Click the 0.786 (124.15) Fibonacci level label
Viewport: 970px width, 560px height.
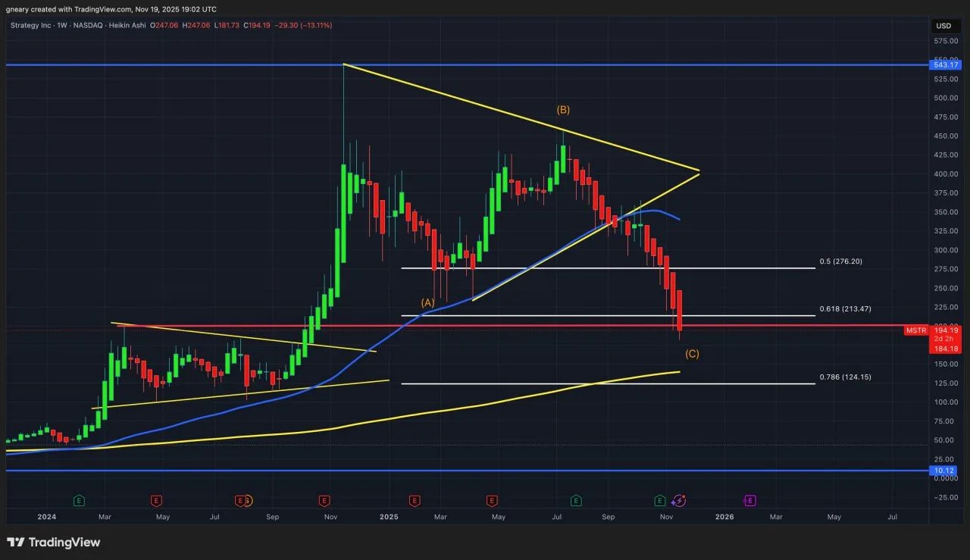coord(840,377)
